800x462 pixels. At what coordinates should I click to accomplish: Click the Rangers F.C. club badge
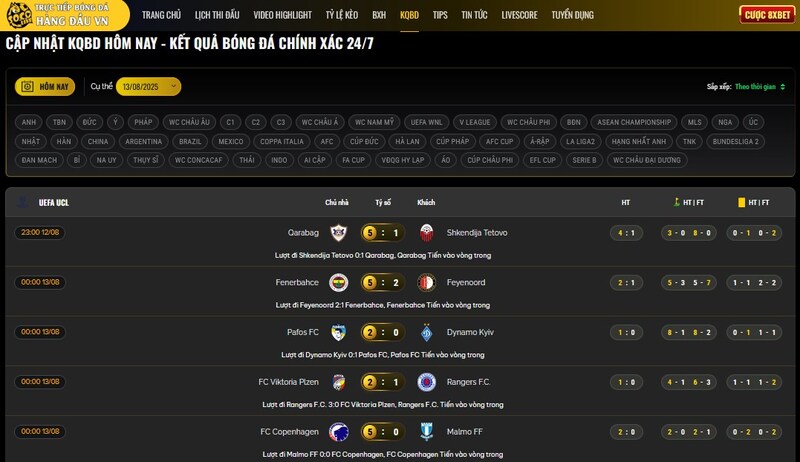pyautogui.click(x=427, y=381)
